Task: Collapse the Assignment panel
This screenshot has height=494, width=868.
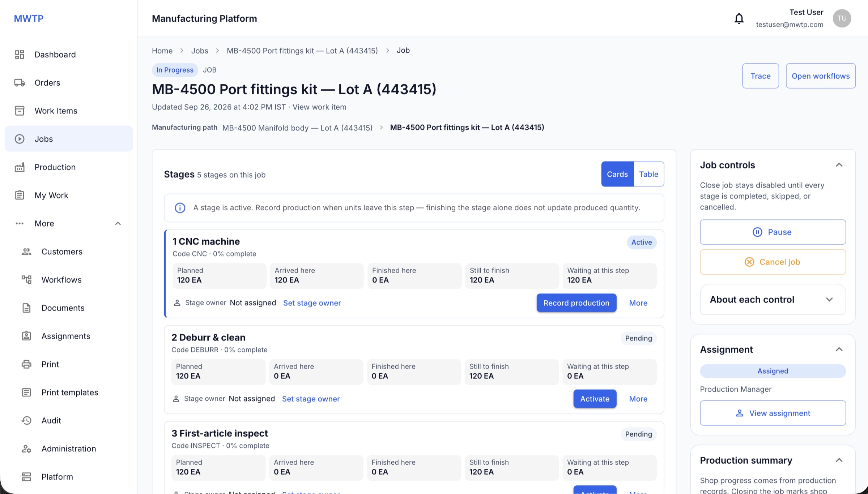Action: tap(839, 349)
